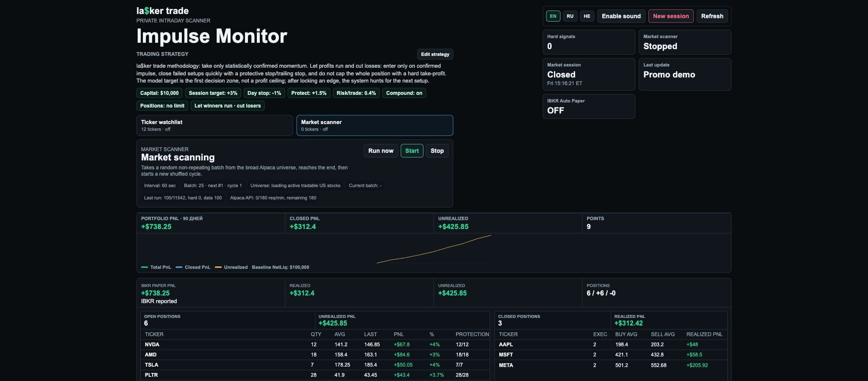Switch language to HE

coord(587,16)
